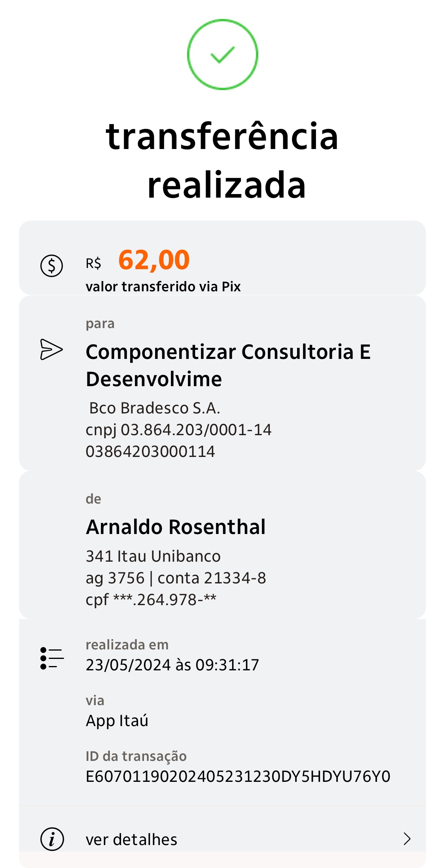Image resolution: width=445 pixels, height=868 pixels.
Task: Click the dollar sign amount icon
Action: pos(51,266)
